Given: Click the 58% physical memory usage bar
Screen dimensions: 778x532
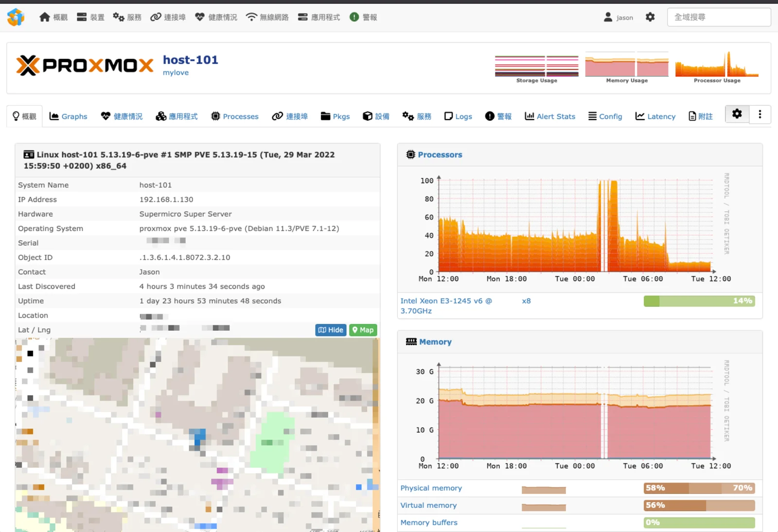Looking at the screenshot, I should pos(699,488).
